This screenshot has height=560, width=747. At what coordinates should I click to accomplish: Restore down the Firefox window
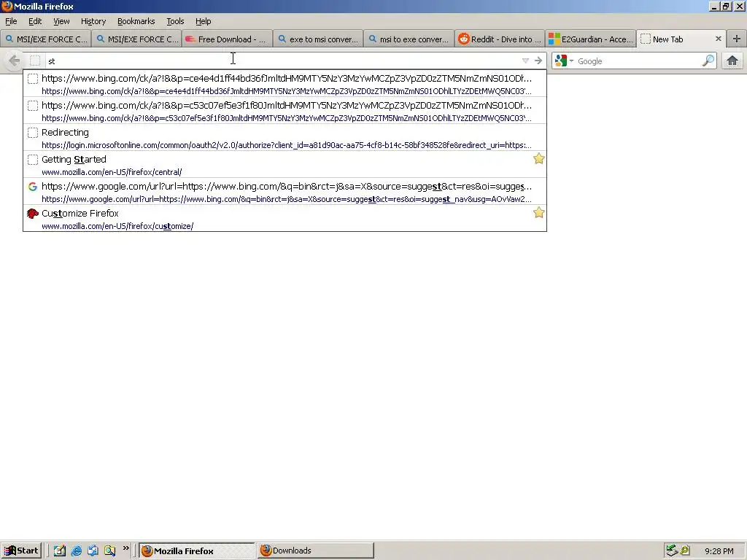coord(726,6)
